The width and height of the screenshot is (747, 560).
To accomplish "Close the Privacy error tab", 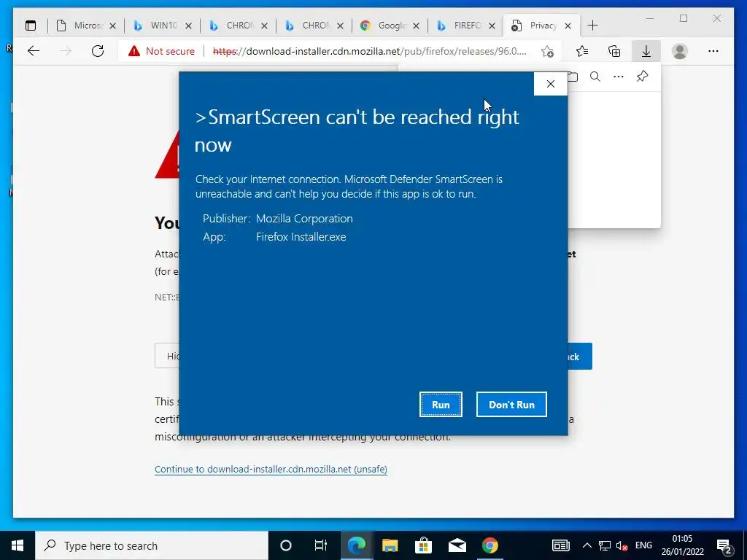I will point(568,26).
